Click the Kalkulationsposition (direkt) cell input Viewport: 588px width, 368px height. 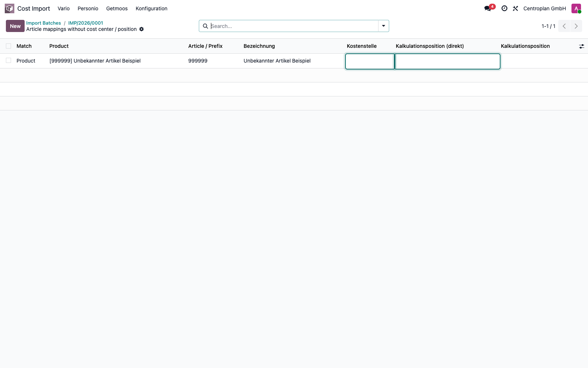(448, 61)
